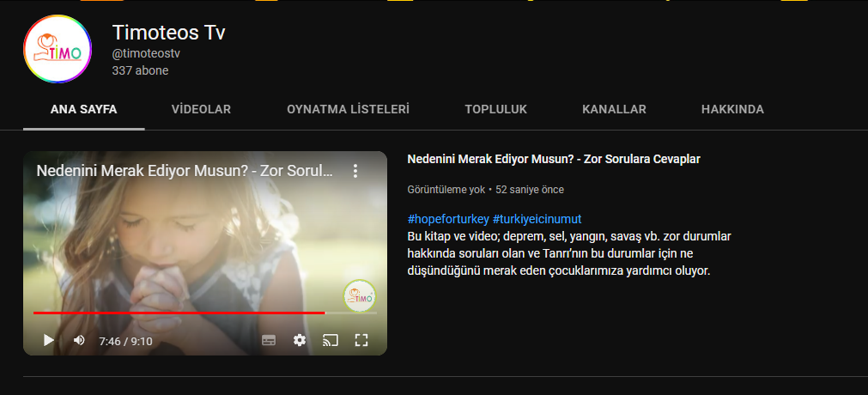Cast the video to a TV
The width and height of the screenshot is (868, 395).
point(330,340)
